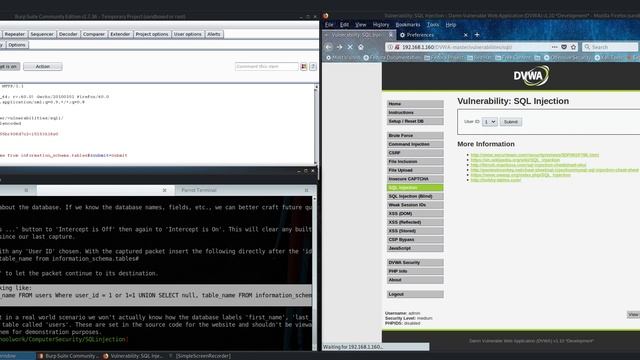Open the page actions three-dots menu
Screen dimensions: 640x360
click(x=554, y=47)
